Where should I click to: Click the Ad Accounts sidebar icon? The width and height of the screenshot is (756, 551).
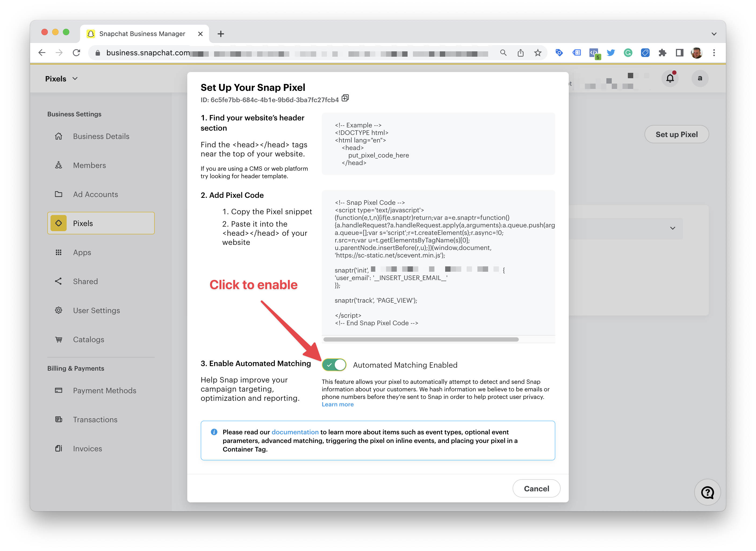pos(59,194)
